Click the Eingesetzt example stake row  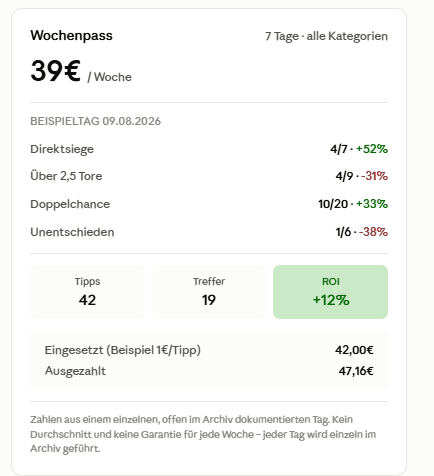[209, 350]
